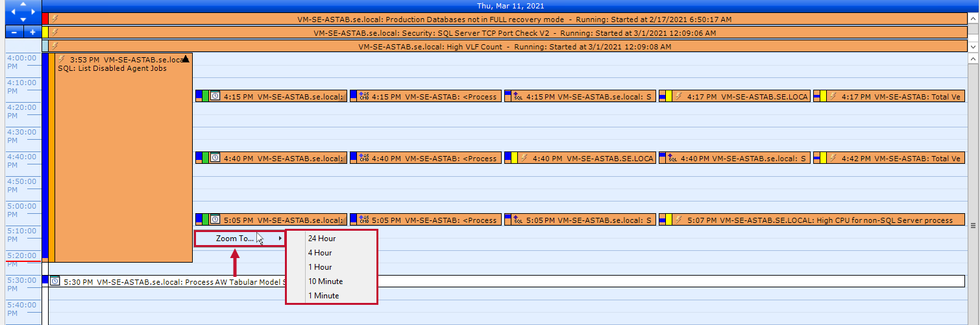Click clock icon on 5:30 PM Process AW Tabular event
Screen dimensions: 980x325
55,281
